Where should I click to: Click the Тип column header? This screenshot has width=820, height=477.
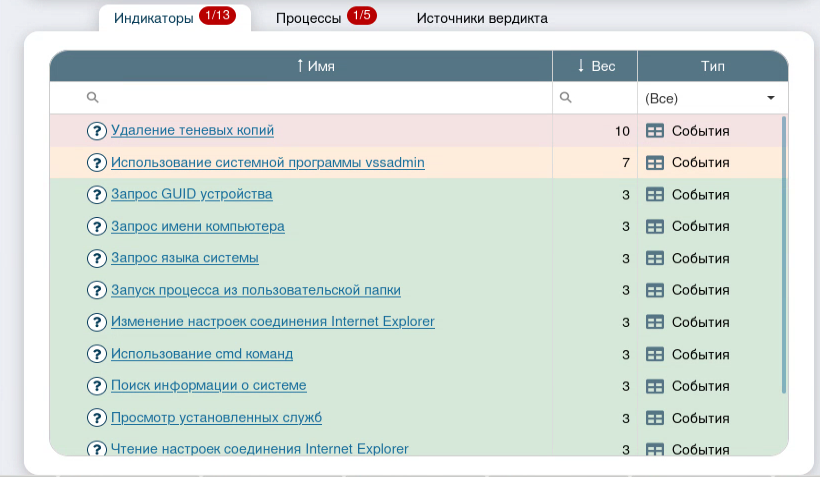pyautogui.click(x=712, y=66)
